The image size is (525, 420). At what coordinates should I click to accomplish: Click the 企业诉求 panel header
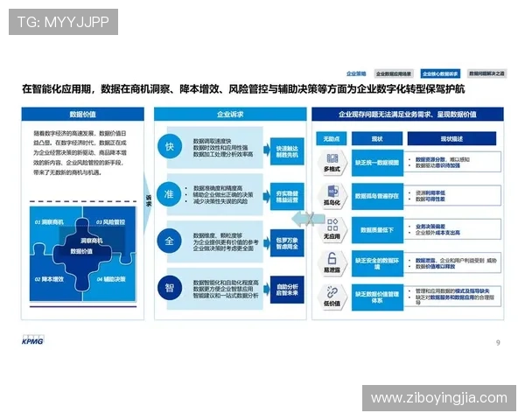click(230, 115)
